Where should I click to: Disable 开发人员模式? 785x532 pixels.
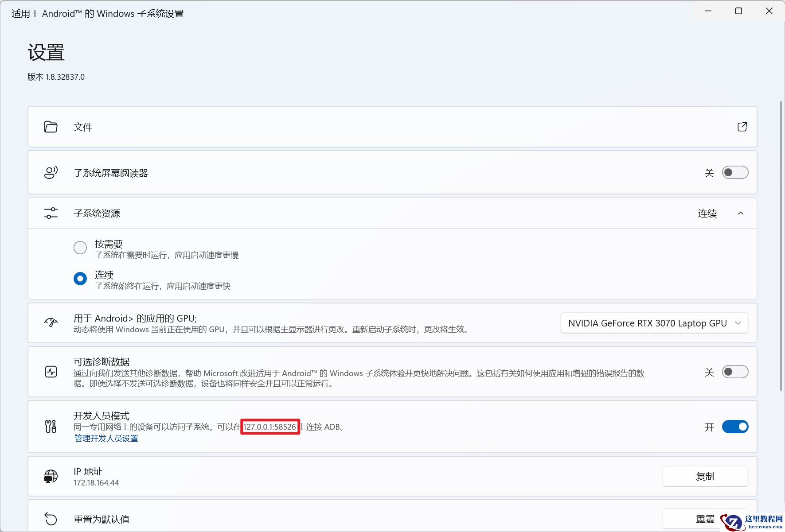734,427
